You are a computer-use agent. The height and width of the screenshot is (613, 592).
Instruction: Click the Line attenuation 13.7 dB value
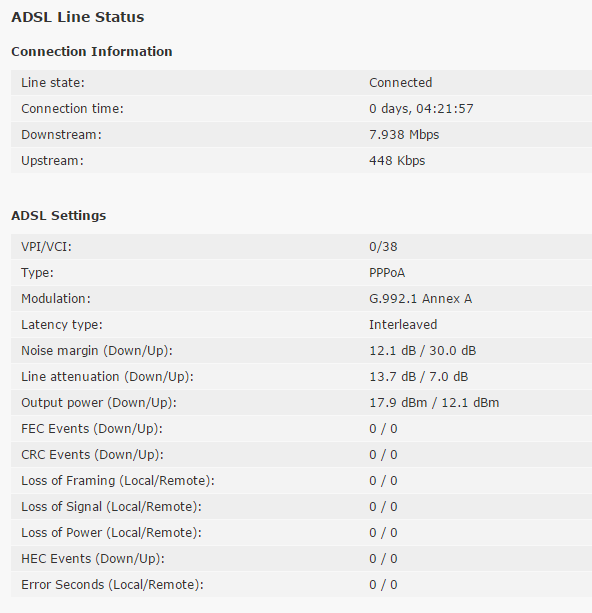(393, 377)
